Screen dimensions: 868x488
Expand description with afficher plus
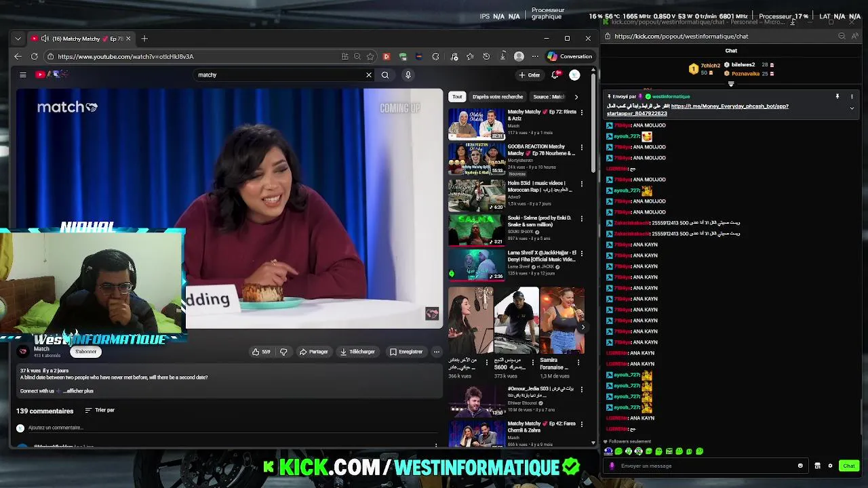coord(79,391)
